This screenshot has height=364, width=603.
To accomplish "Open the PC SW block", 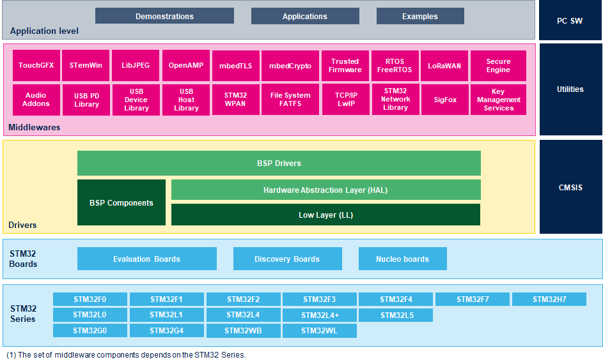I will click(x=570, y=20).
